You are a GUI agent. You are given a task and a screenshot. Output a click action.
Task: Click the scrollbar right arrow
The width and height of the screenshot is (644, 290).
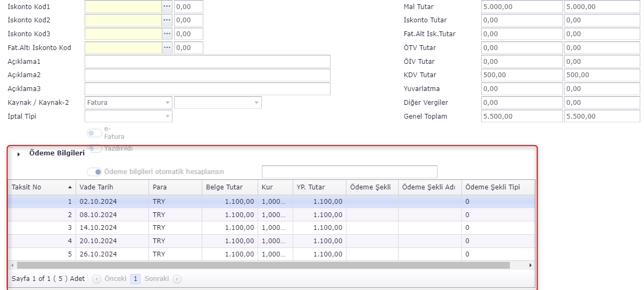(530, 265)
